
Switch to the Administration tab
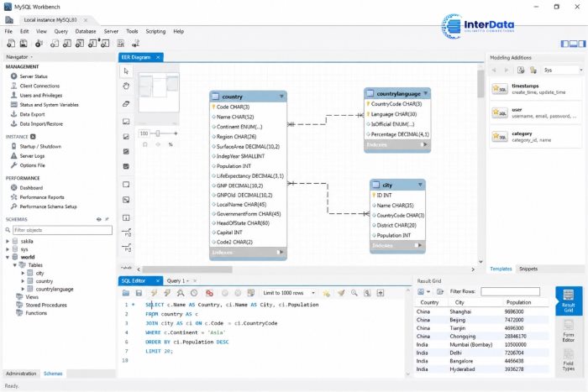coord(21,374)
